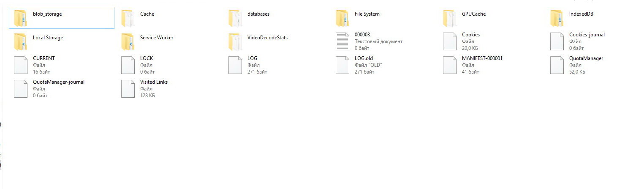Click the VideoDecodeStats folder icon
The image size is (644, 189).
(235, 41)
